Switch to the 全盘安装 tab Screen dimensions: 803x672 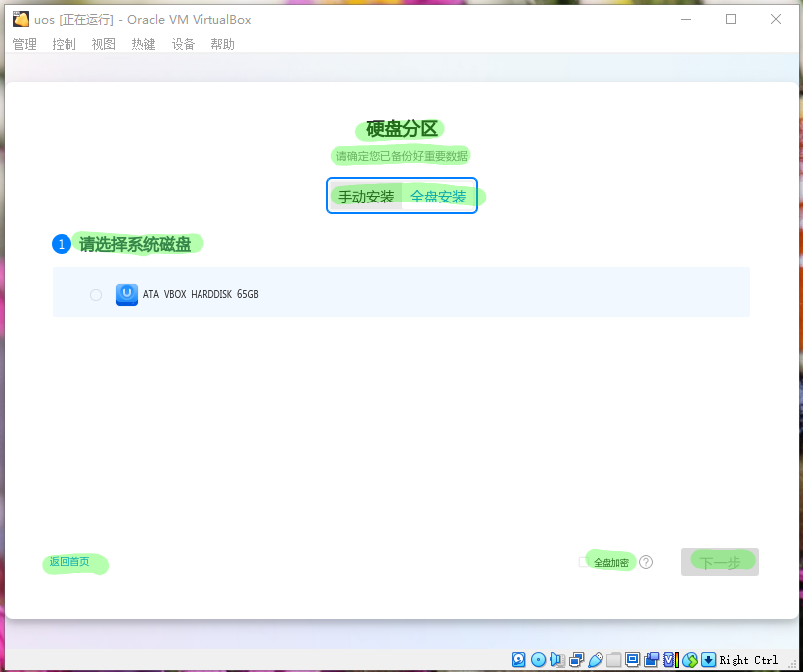438,196
